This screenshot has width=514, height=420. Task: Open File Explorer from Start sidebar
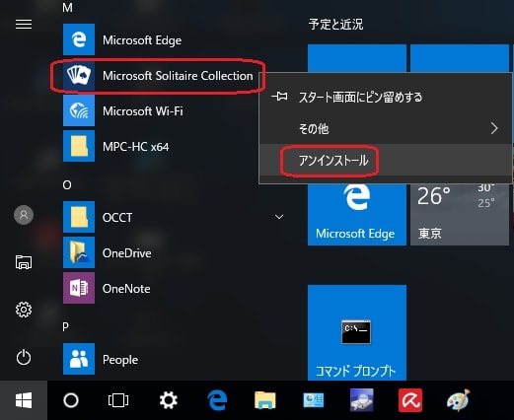[x=24, y=262]
